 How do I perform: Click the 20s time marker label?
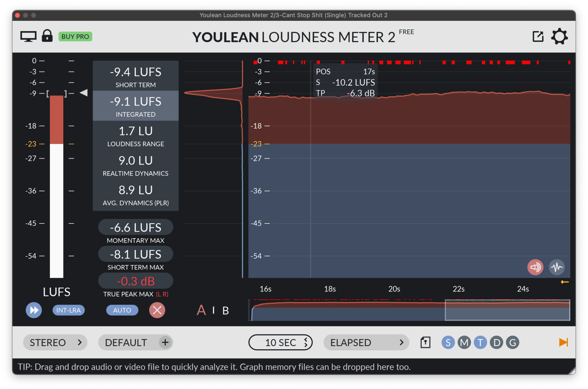coord(394,289)
